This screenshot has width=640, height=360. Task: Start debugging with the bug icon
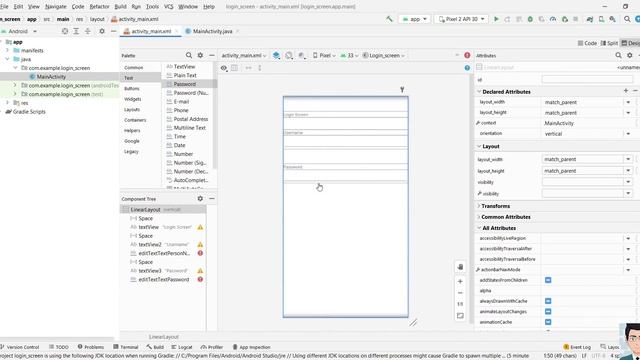coord(530,19)
